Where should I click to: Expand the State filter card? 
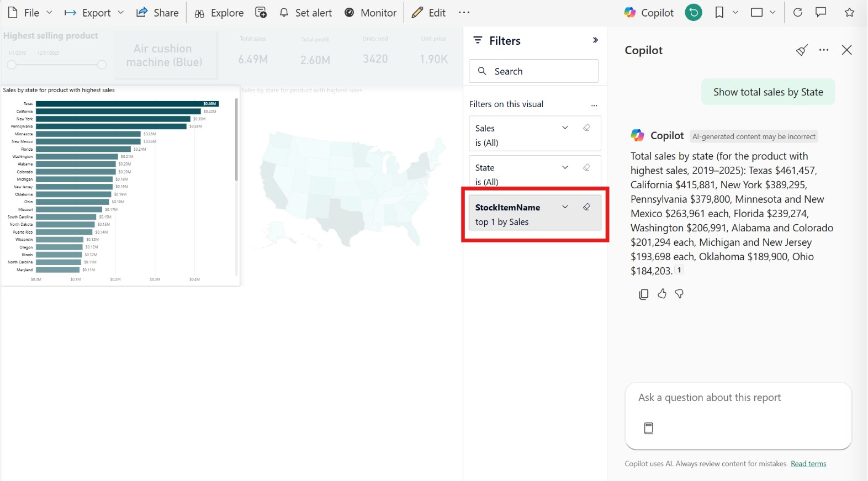pos(565,167)
